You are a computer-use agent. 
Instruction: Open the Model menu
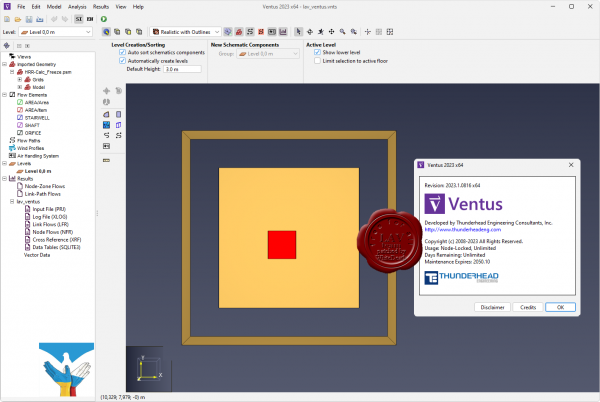tap(54, 7)
